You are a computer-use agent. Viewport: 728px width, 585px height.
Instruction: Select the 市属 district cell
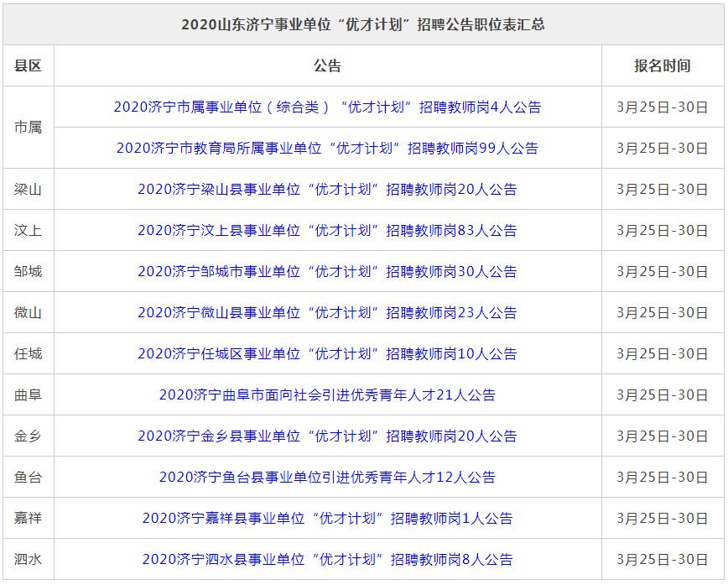[x=28, y=128]
